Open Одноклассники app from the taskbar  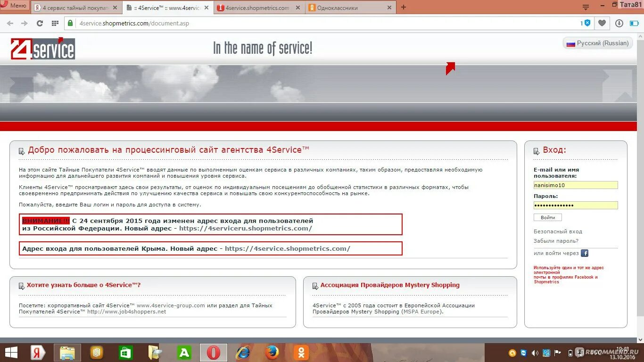[x=301, y=353]
